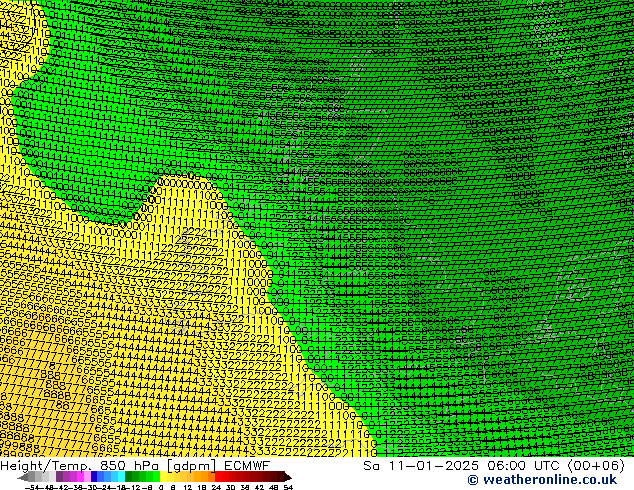Click the '24' label on the legend scale

216,487
